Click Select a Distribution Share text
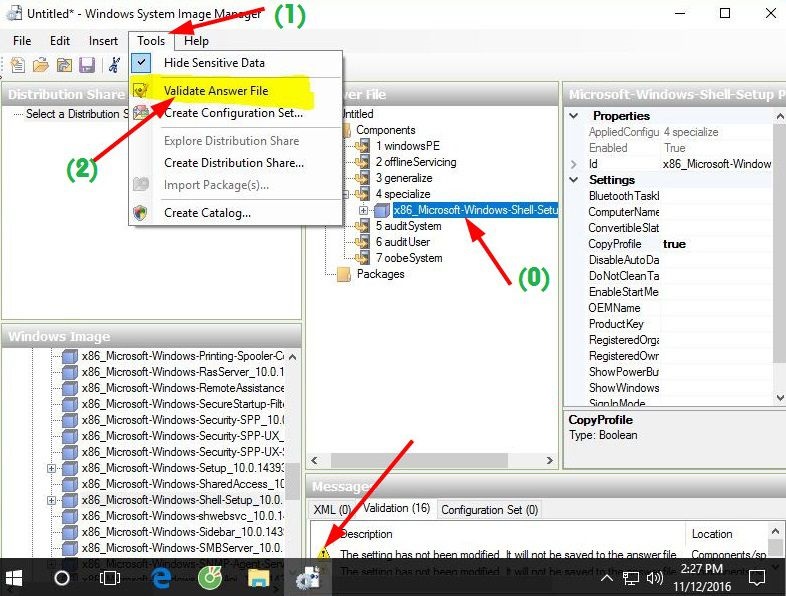This screenshot has height=596, width=786. coord(76,114)
